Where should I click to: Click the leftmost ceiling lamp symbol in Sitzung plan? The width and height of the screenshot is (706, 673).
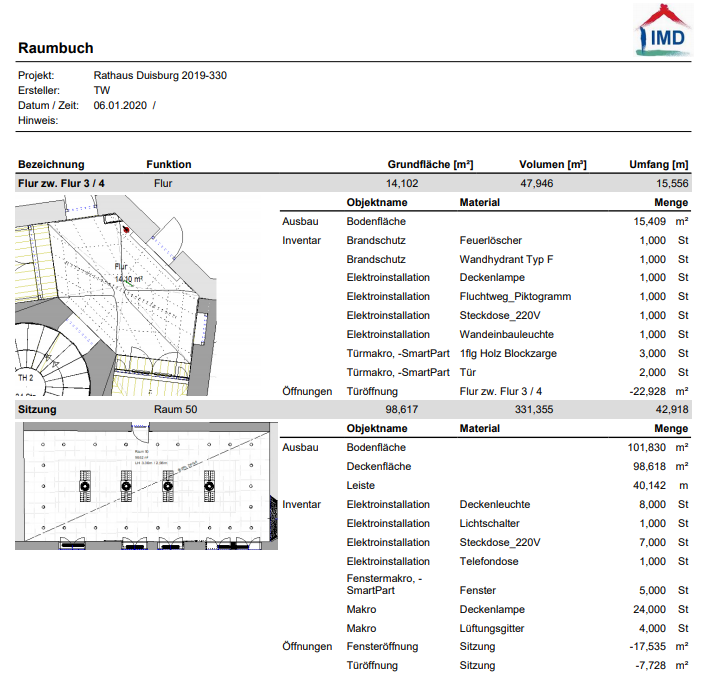tap(85, 486)
